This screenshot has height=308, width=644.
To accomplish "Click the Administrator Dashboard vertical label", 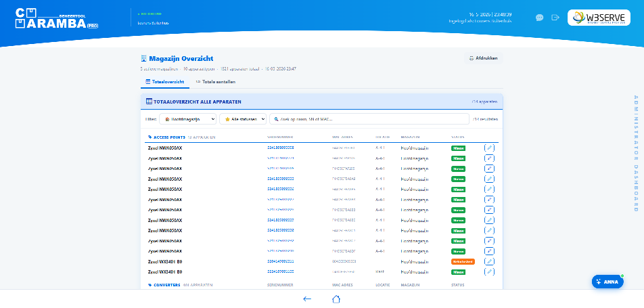I will click(636, 154).
